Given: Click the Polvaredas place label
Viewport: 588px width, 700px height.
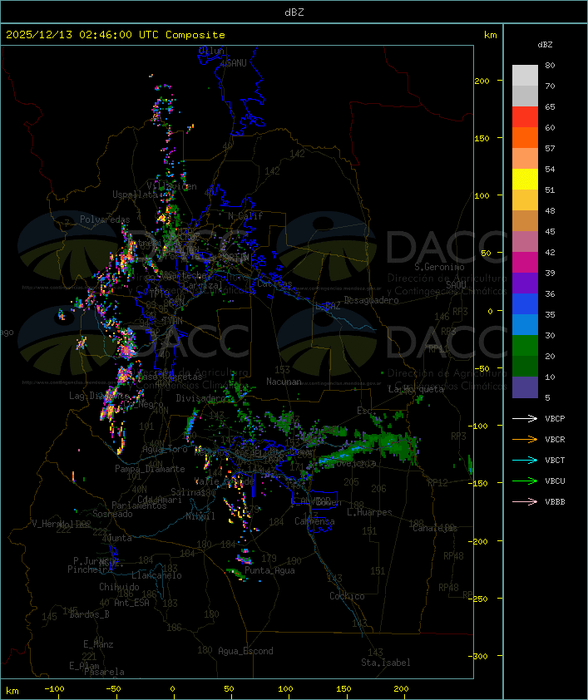Looking at the screenshot, I should click(x=105, y=219).
